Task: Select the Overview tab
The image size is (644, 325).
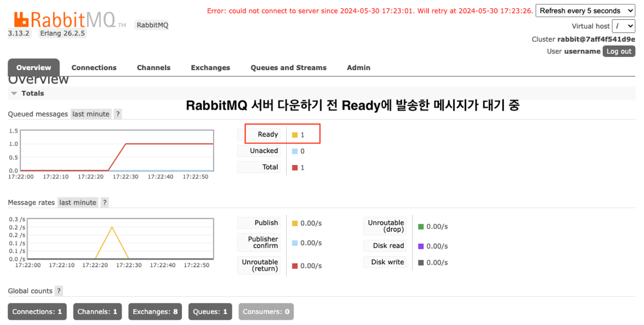Action: click(x=34, y=68)
